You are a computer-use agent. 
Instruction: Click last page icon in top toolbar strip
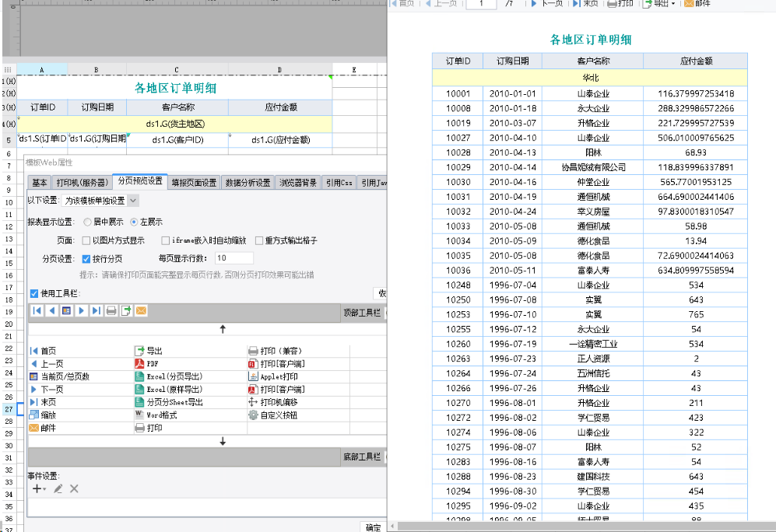pyautogui.click(x=96, y=310)
